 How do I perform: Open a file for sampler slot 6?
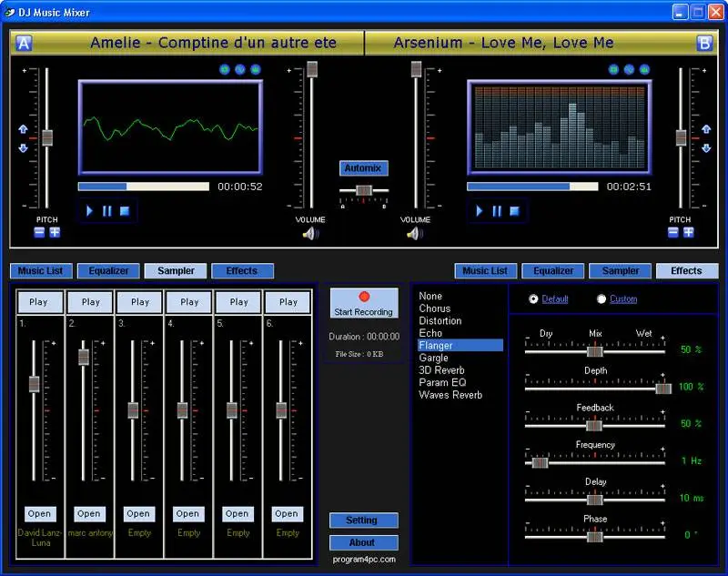click(x=287, y=514)
